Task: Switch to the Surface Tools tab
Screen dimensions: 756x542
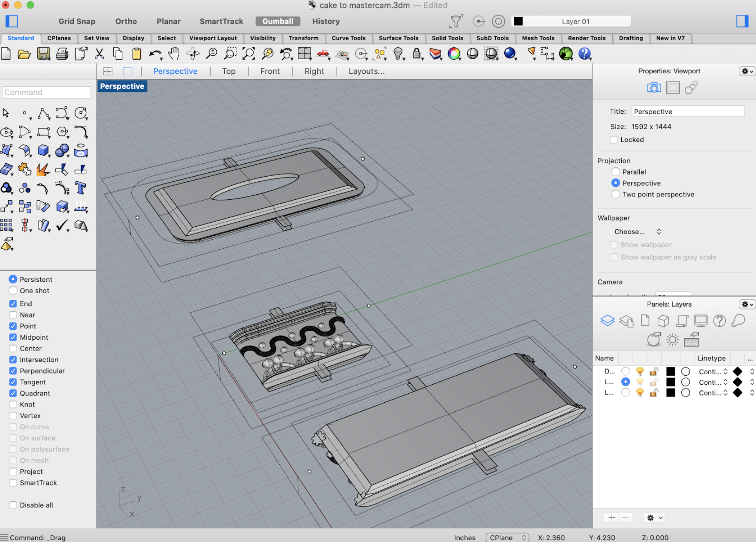Action: (398, 38)
